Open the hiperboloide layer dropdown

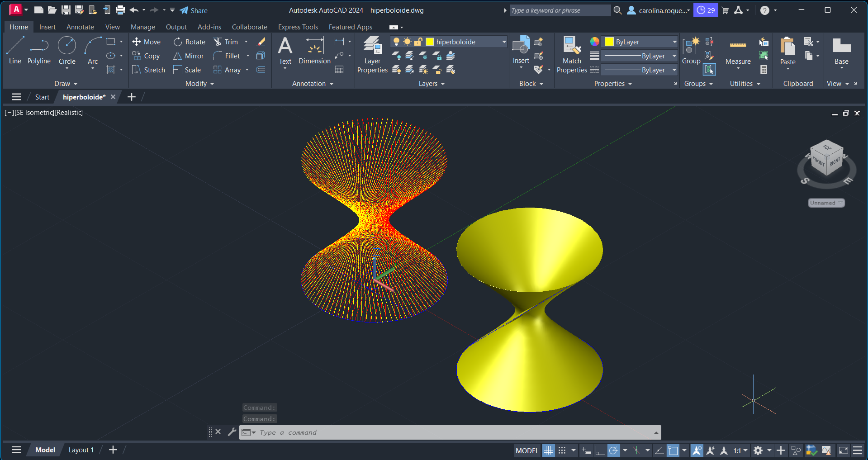pyautogui.click(x=503, y=42)
